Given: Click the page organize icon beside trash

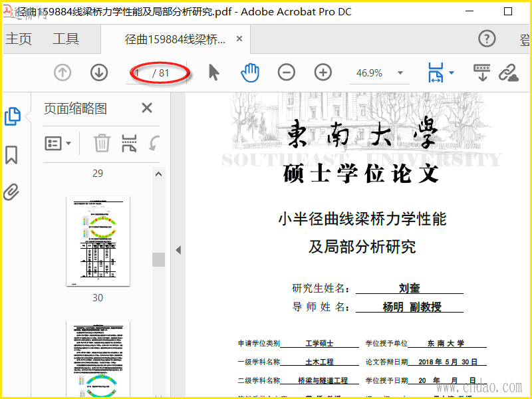Looking at the screenshot, I should point(129,143).
